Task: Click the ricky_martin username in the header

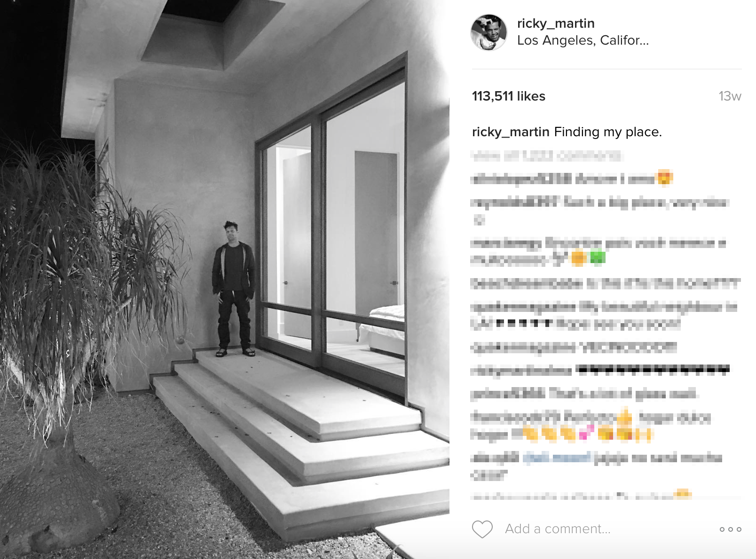Action: [556, 23]
